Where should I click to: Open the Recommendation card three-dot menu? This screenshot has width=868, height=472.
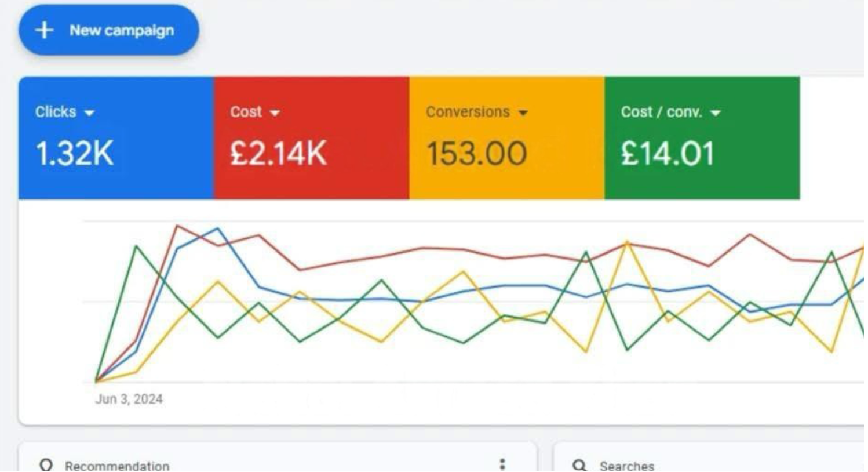502,464
